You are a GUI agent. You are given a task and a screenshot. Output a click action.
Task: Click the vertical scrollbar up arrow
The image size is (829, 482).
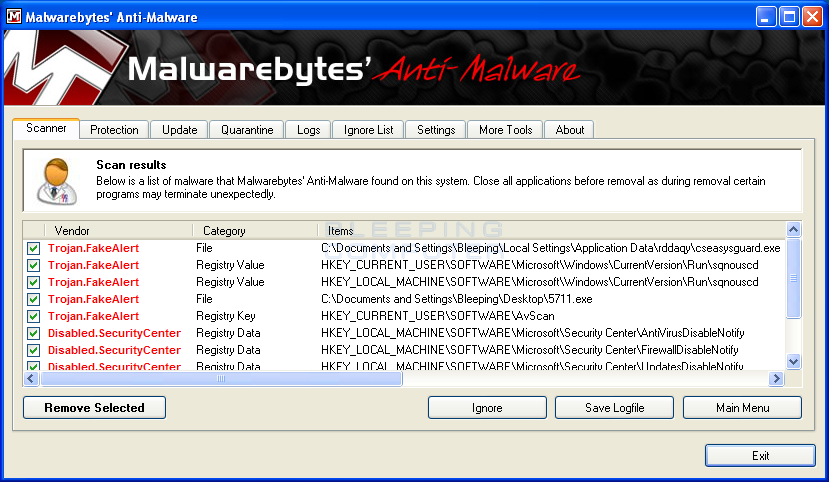click(794, 230)
